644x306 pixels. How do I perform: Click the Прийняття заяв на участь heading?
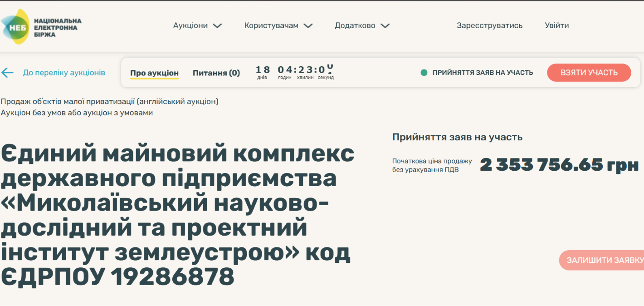457,137
